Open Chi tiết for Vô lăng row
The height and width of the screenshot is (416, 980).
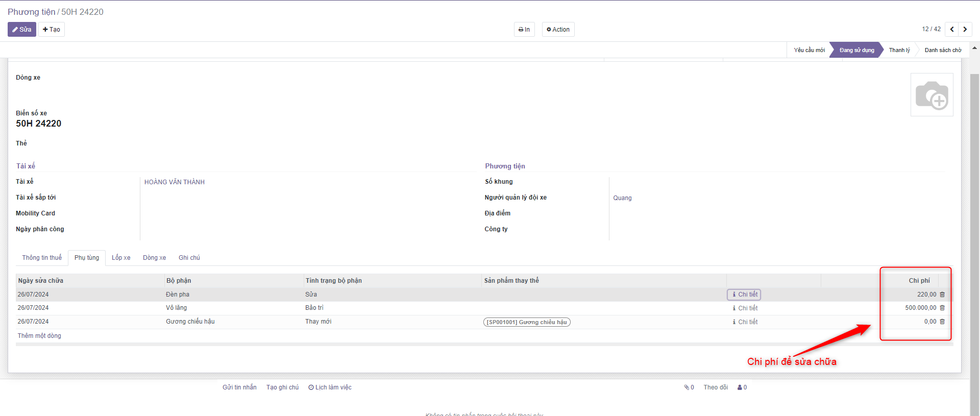pos(745,308)
